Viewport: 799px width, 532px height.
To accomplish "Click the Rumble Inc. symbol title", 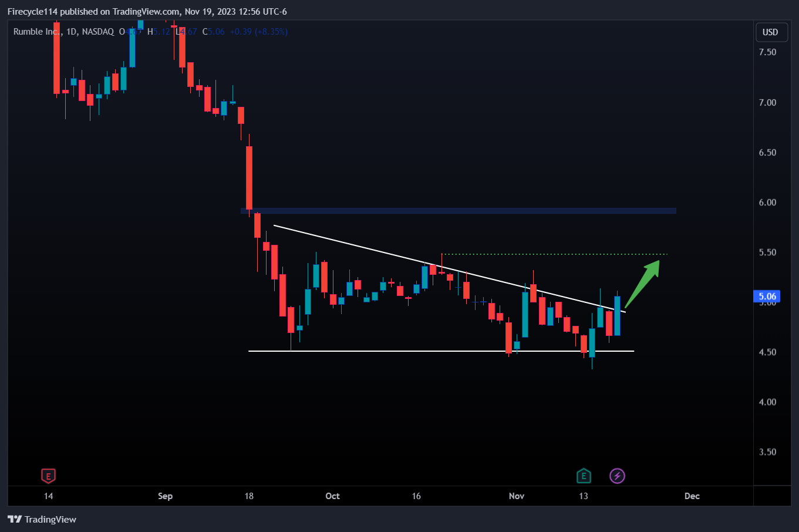I will click(x=38, y=32).
